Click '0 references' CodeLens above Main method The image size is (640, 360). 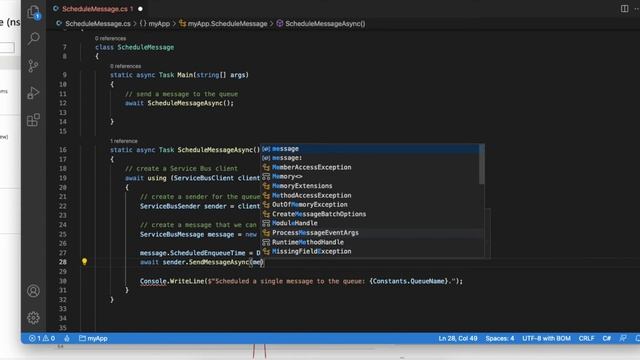tap(125, 66)
